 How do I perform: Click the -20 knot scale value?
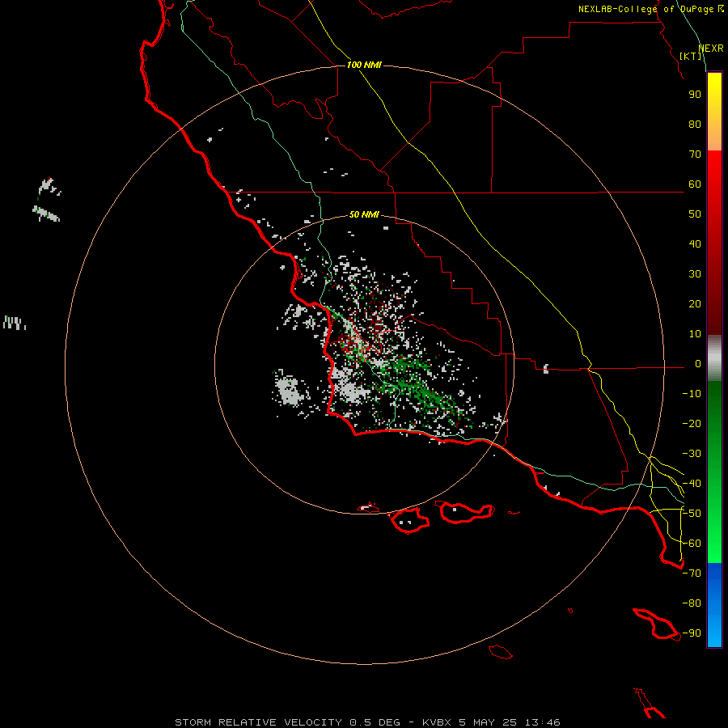(692, 423)
